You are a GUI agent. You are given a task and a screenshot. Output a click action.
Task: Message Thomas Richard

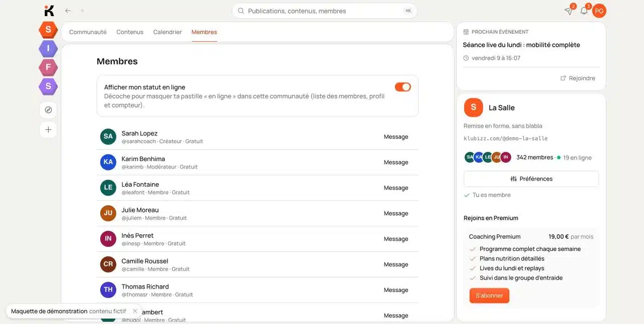pyautogui.click(x=396, y=290)
